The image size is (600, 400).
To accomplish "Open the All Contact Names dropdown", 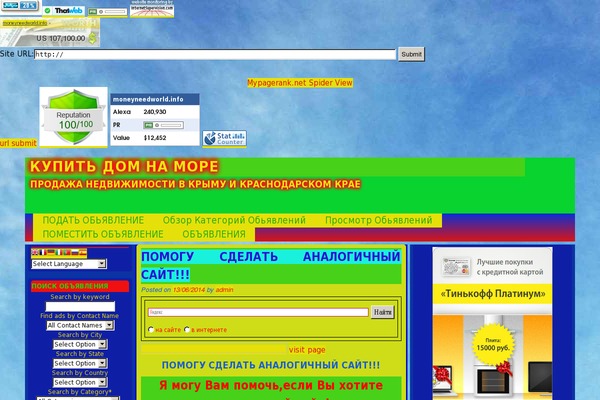I will pyautogui.click(x=80, y=325).
